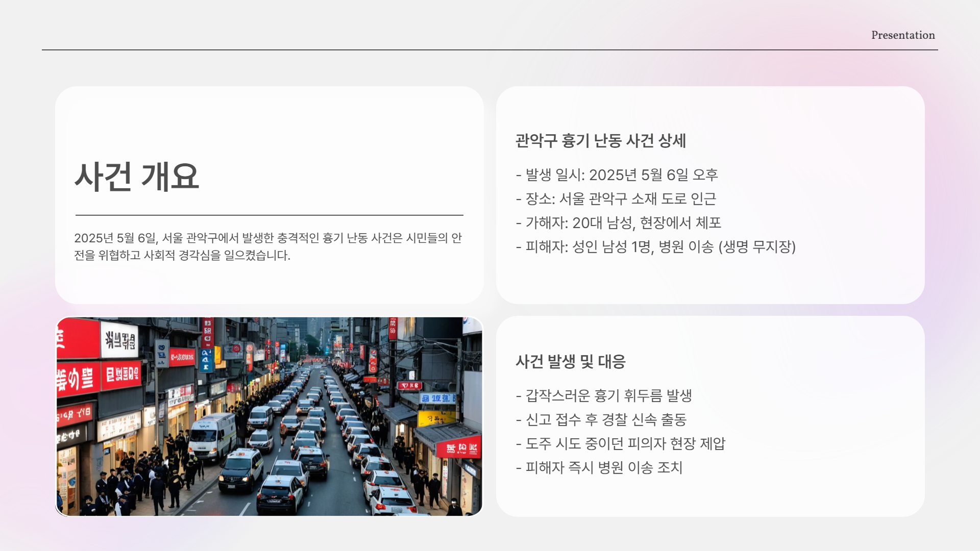Select the '도주 시도 중이던 피의자 현장 제압' bullet

[623, 444]
